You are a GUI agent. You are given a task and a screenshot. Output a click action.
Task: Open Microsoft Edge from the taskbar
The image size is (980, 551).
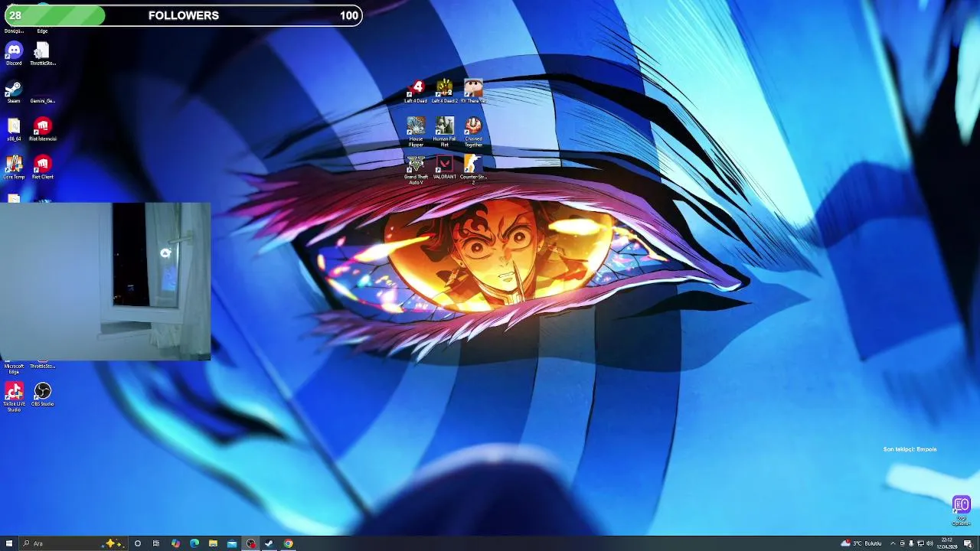pos(194,543)
